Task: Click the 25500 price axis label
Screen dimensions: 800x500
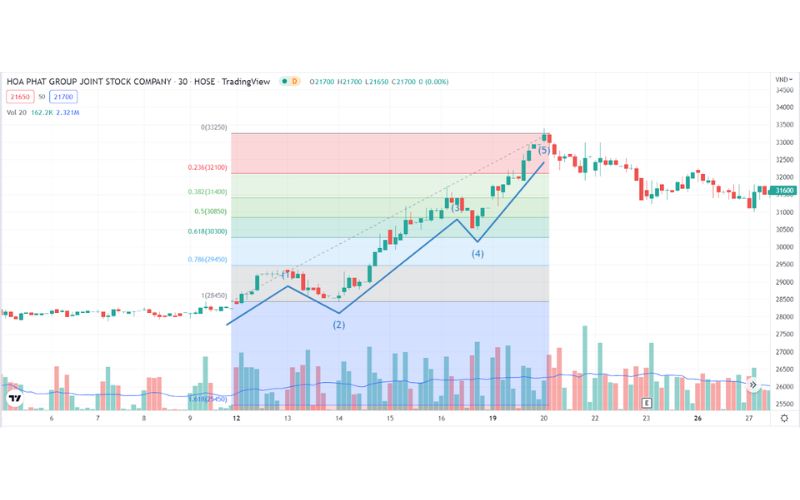Action: [x=785, y=404]
